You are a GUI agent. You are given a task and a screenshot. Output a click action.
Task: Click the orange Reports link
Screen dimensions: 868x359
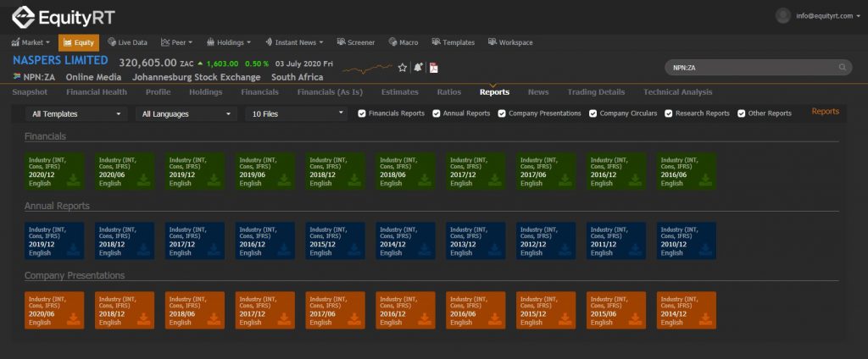coord(826,111)
